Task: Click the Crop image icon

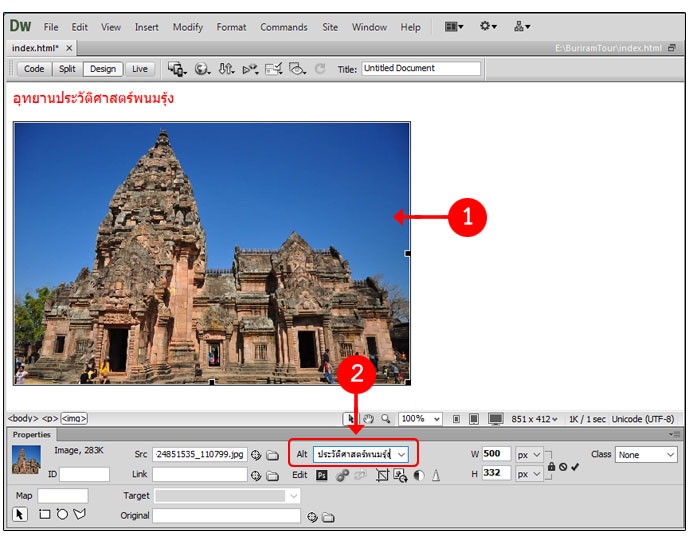Action: [382, 475]
